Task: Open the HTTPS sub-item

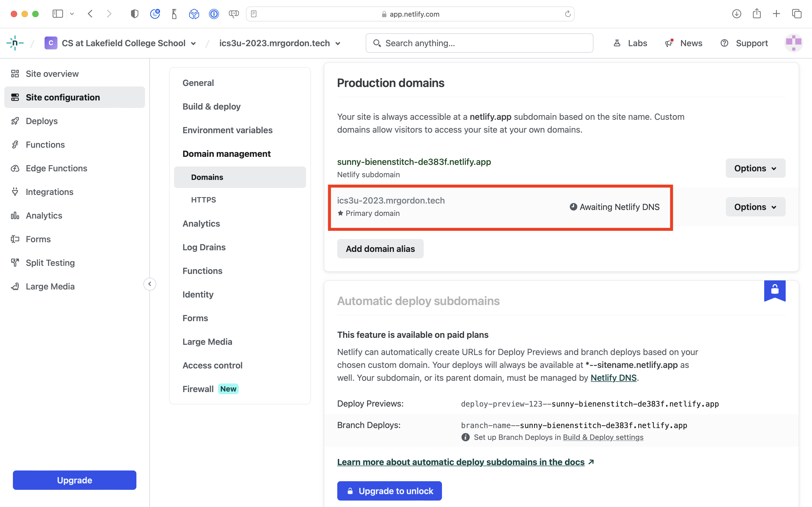Action: tap(204, 200)
